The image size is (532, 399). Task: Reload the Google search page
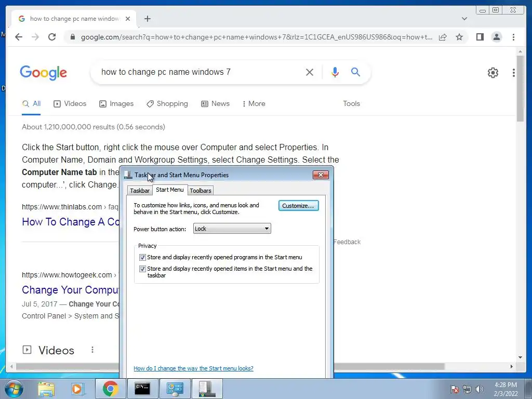coord(52,37)
